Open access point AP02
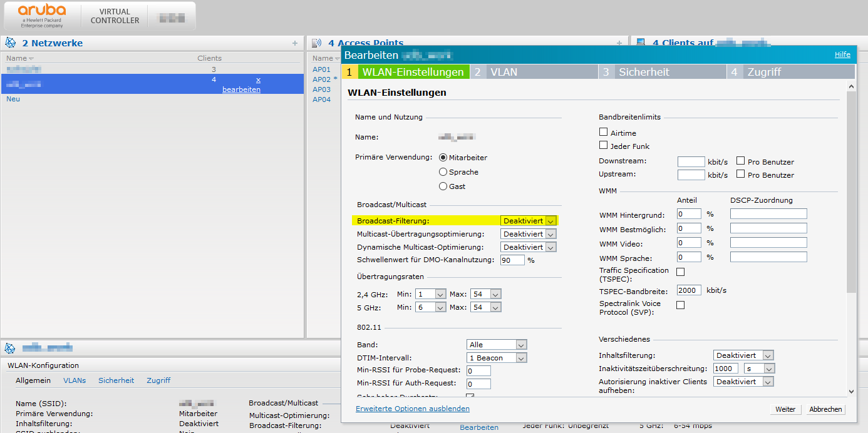 click(321, 79)
